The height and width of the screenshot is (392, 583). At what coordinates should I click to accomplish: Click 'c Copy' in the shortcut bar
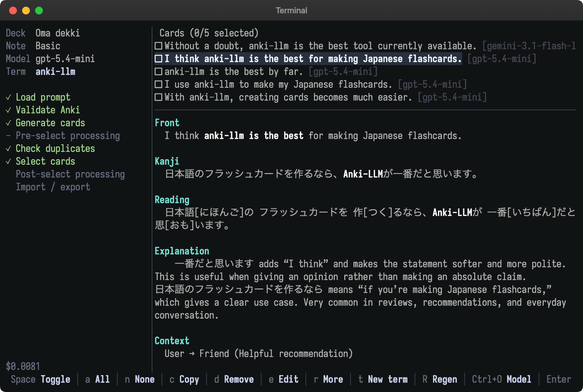point(184,379)
